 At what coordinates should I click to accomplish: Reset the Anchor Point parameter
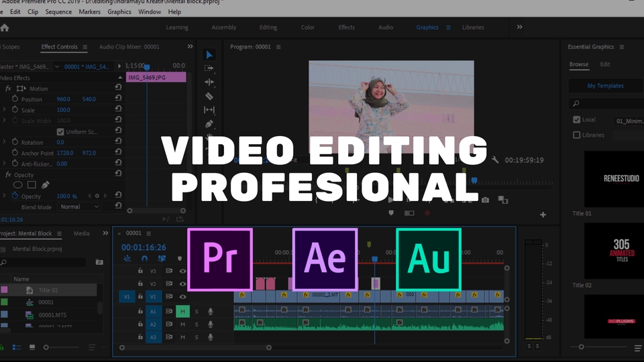pyautogui.click(x=118, y=152)
